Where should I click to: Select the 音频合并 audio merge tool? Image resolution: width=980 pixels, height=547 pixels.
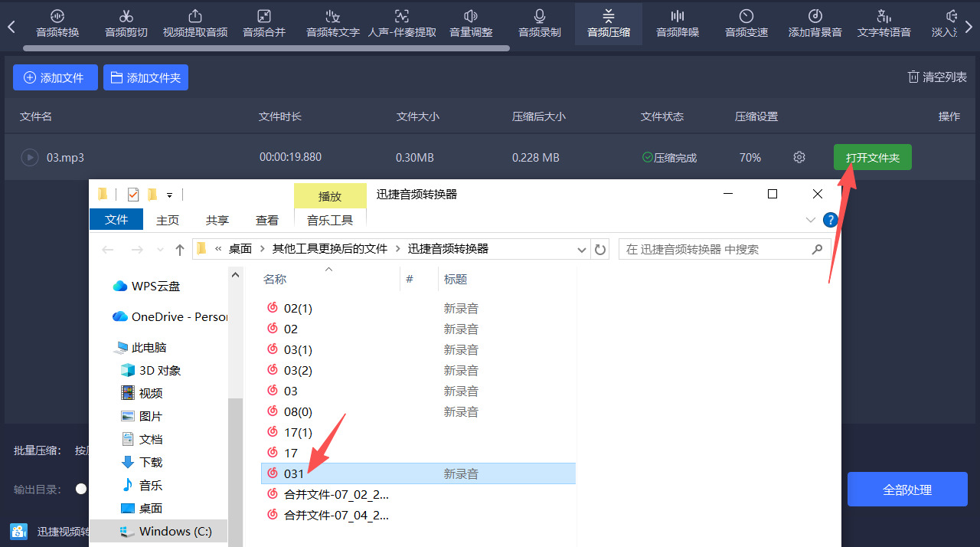click(x=264, y=23)
